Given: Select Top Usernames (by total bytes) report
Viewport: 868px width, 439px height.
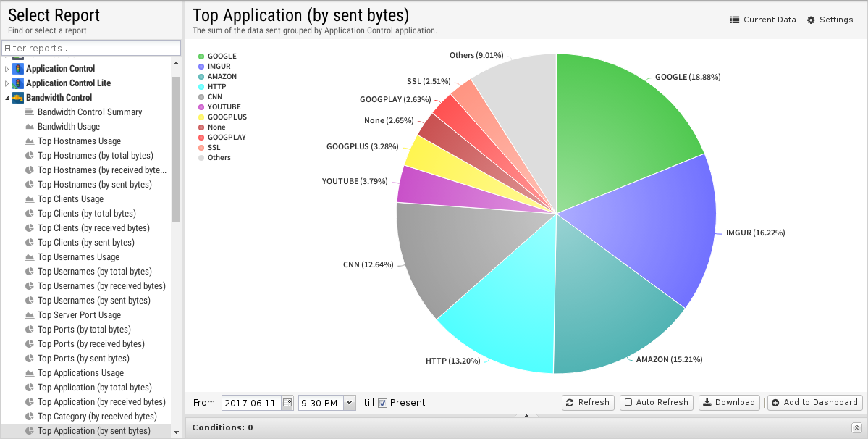Looking at the screenshot, I should [95, 271].
